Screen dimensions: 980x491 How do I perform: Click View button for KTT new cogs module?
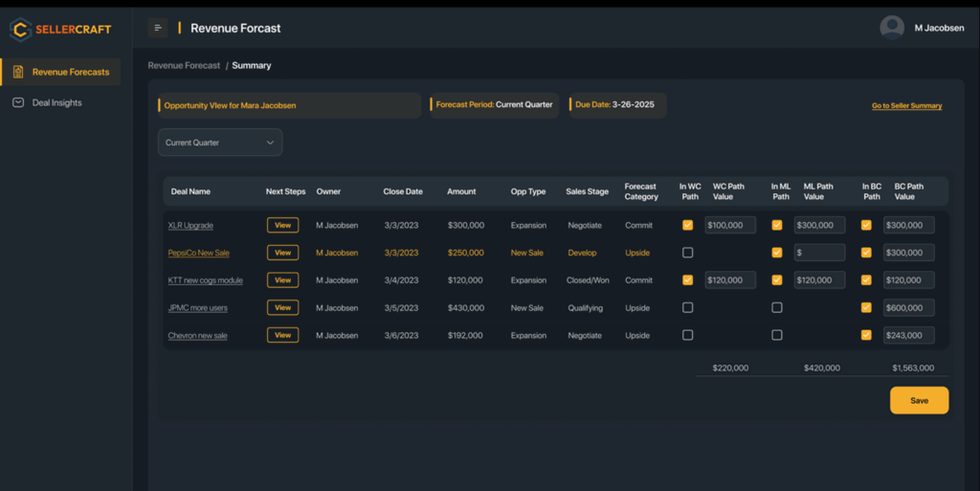pos(282,280)
